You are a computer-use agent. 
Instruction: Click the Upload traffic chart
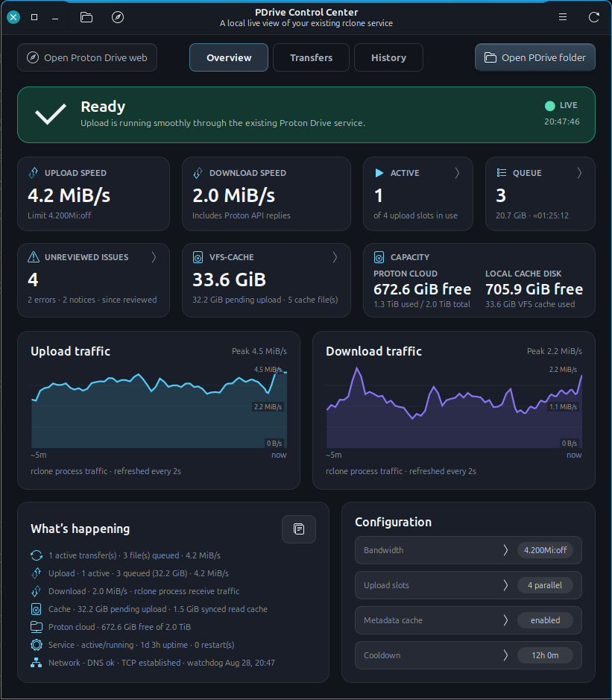[x=159, y=407]
